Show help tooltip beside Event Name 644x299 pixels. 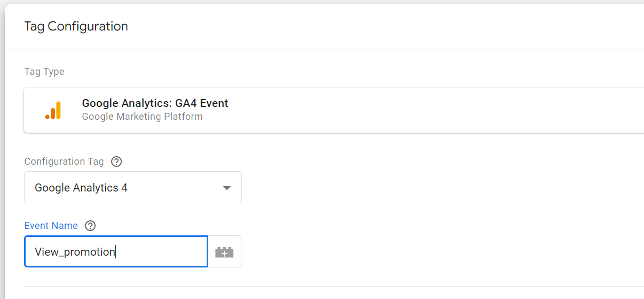pyautogui.click(x=90, y=226)
